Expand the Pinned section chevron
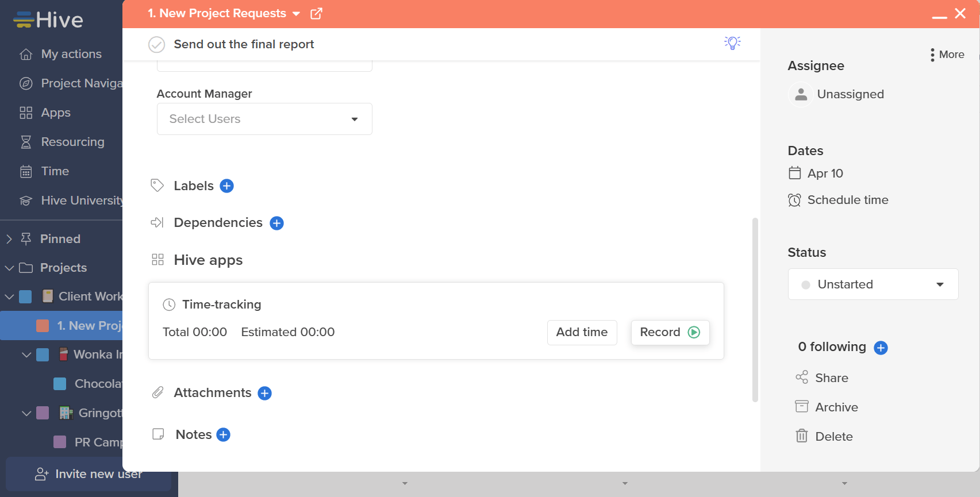 tap(9, 239)
